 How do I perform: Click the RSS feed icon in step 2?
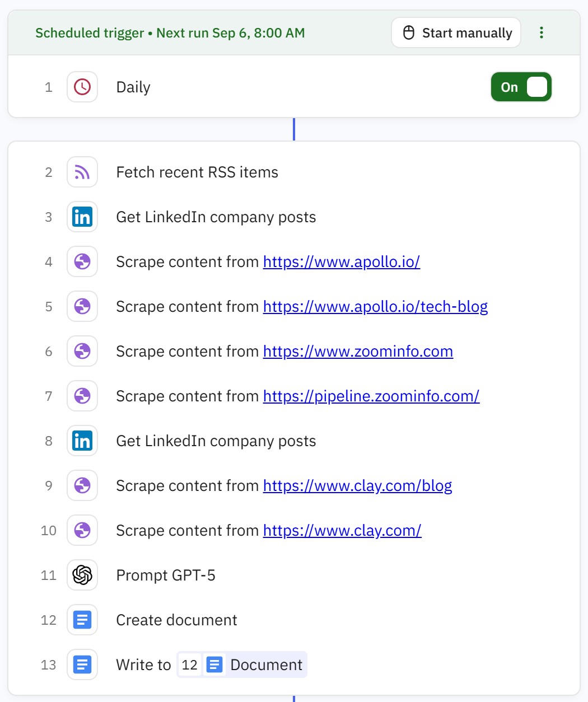click(82, 172)
